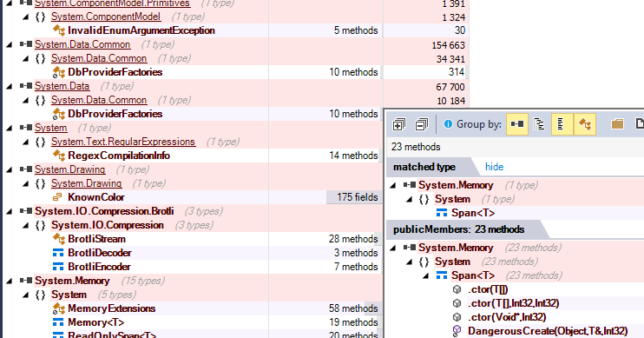Open System.Data.Common assembly link with 154 663

[82, 44]
